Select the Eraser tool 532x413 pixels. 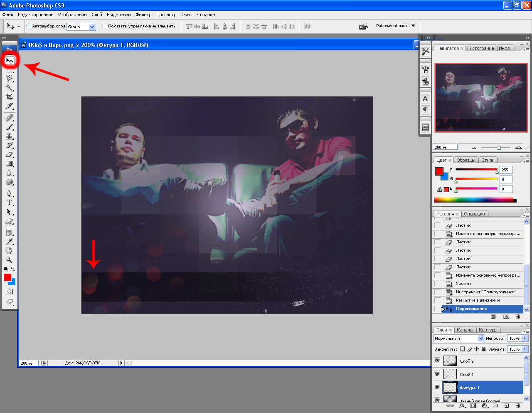[9, 155]
